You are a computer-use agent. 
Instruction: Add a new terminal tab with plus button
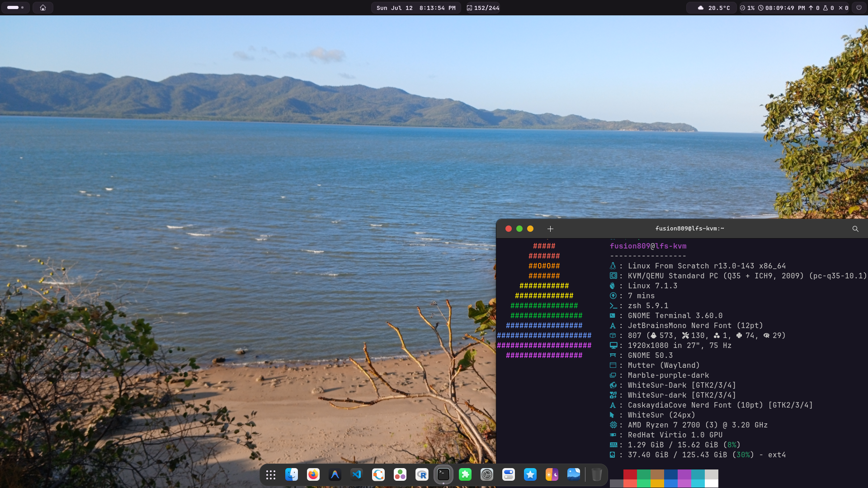click(550, 229)
